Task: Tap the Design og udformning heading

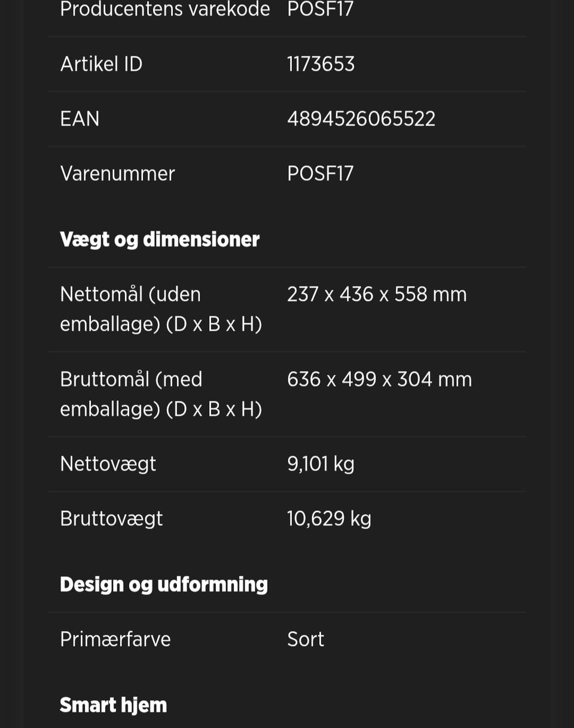Action: point(163,584)
